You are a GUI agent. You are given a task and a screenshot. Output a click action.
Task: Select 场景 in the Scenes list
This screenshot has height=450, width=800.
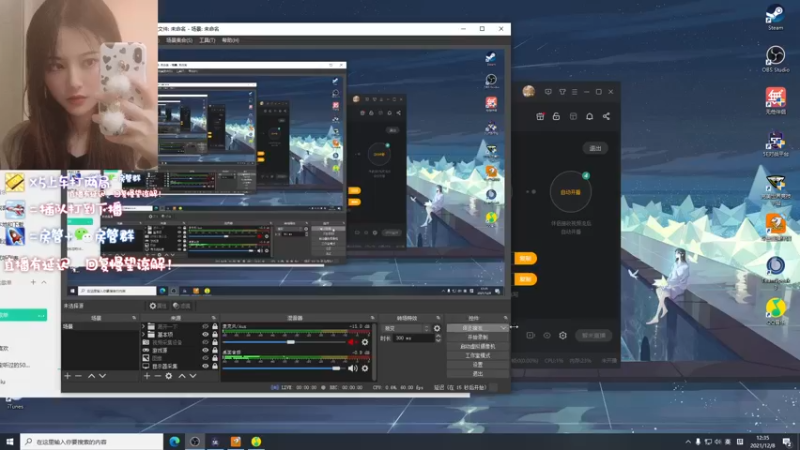coord(100,327)
